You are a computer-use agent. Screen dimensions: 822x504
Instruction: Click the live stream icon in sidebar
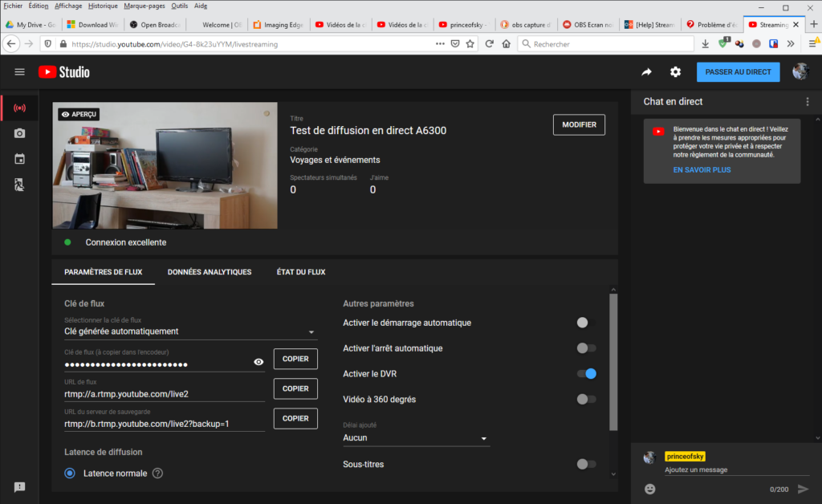(x=19, y=108)
